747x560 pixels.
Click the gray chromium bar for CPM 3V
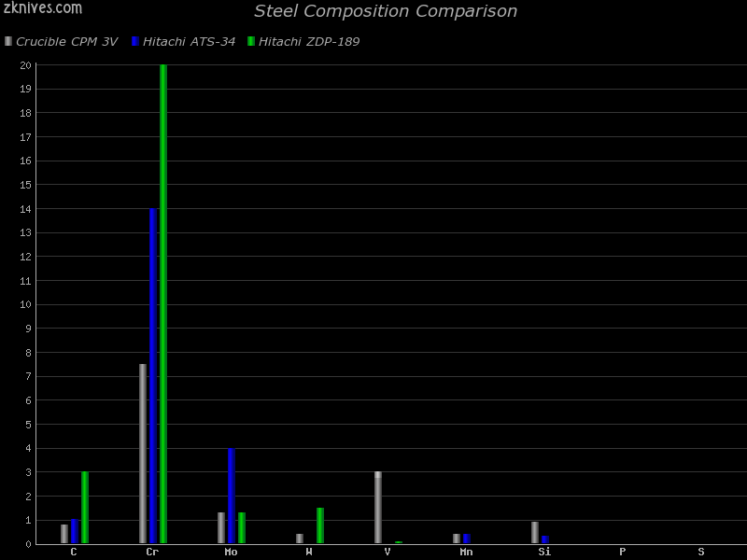pos(143,454)
